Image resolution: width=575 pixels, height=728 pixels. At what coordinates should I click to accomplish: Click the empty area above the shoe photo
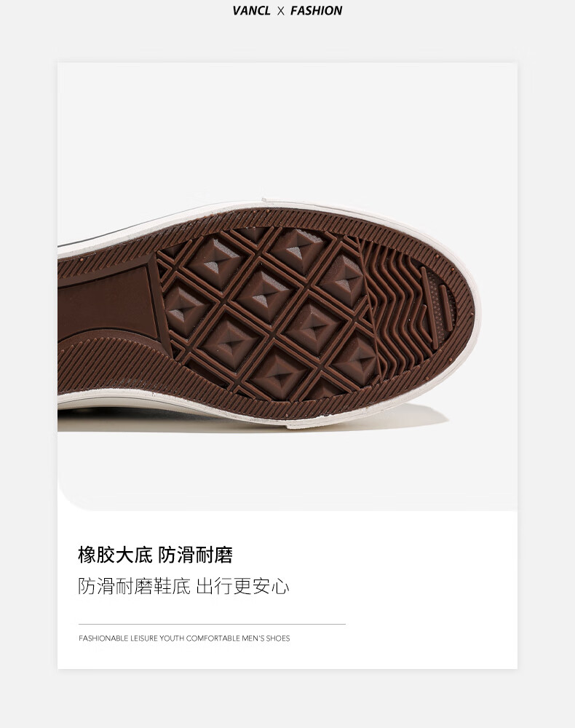pos(287,130)
